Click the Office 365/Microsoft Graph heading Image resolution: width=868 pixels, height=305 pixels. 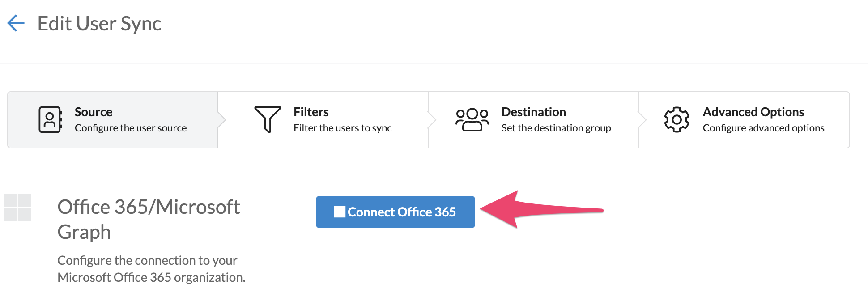pyautogui.click(x=149, y=220)
